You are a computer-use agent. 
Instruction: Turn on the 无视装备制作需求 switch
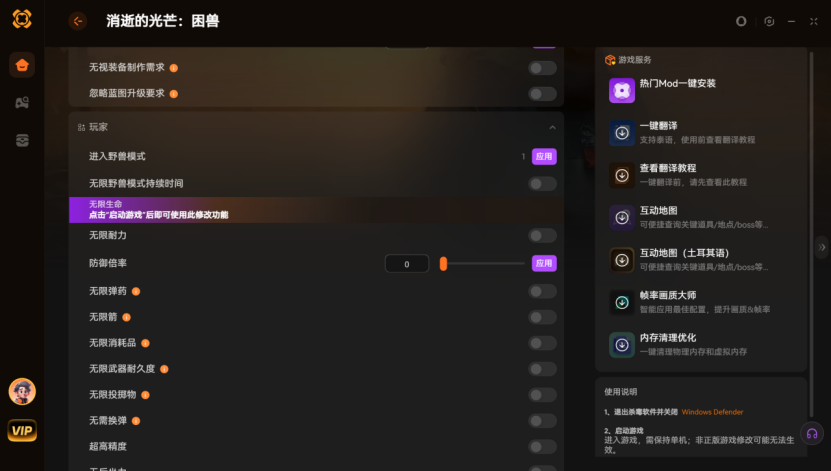(542, 68)
